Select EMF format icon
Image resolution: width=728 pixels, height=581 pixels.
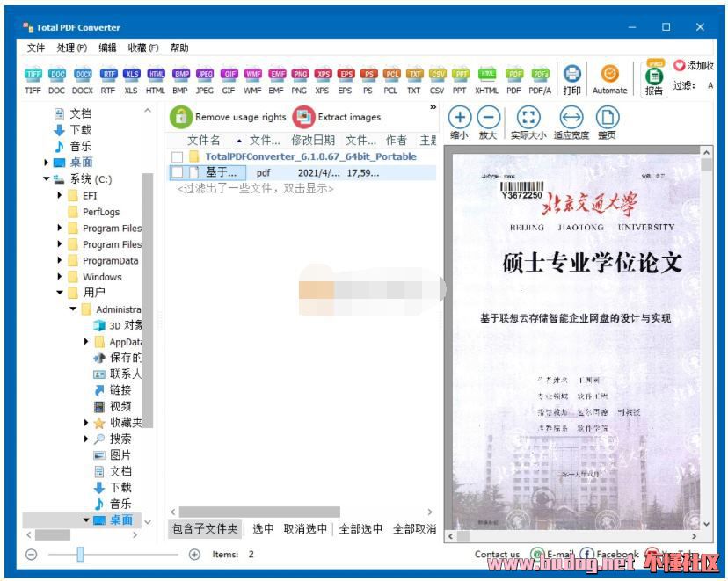click(276, 81)
